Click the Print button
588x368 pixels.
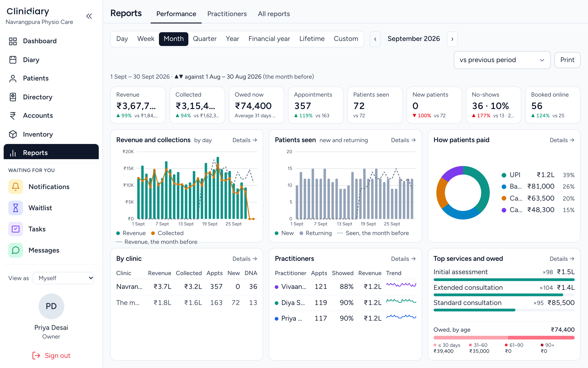point(567,60)
